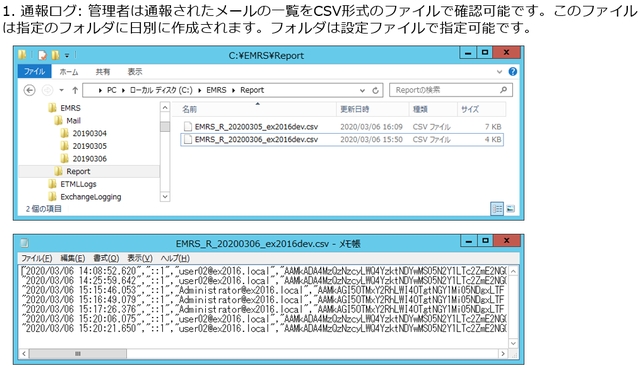Click the Notepad title bar icon
Viewport: 640px width, 370px height.
(24, 243)
